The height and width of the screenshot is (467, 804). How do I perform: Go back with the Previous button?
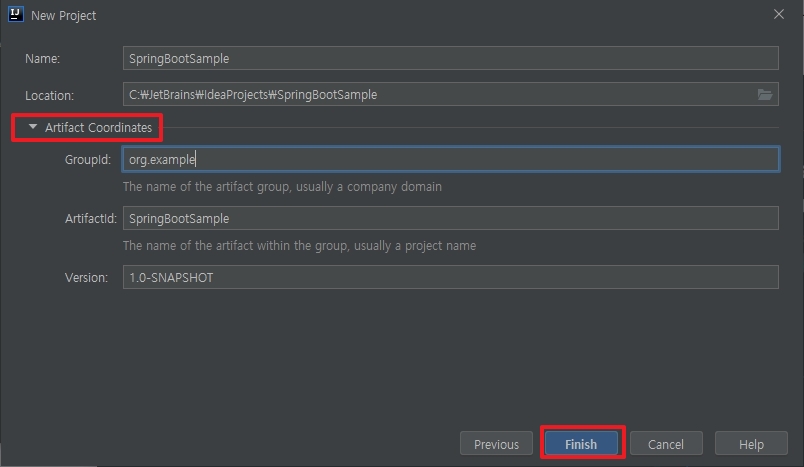pos(496,444)
